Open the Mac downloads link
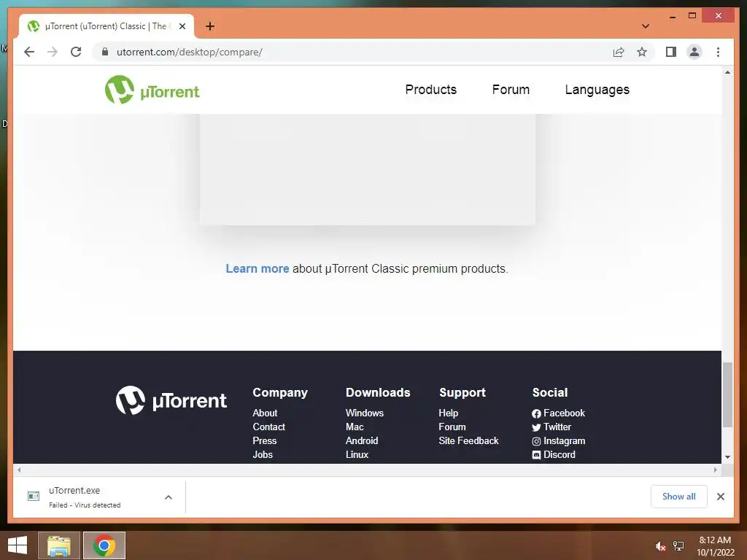This screenshot has width=747, height=560. tap(355, 427)
